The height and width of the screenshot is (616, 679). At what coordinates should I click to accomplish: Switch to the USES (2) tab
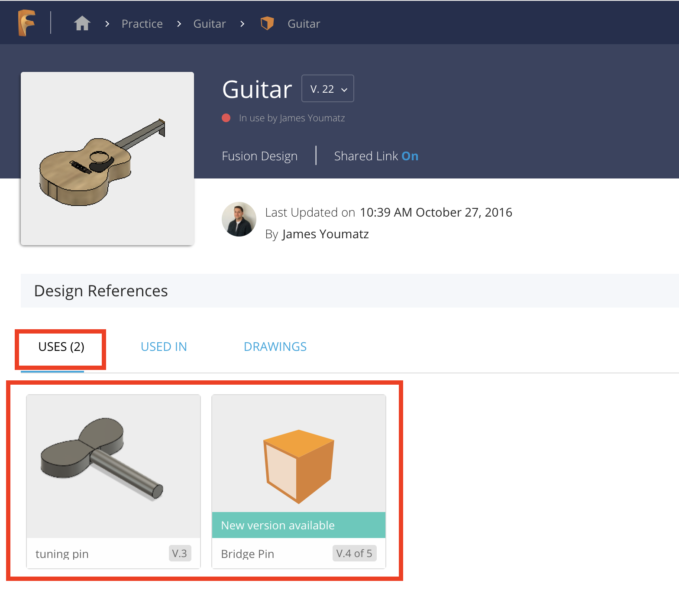(61, 347)
